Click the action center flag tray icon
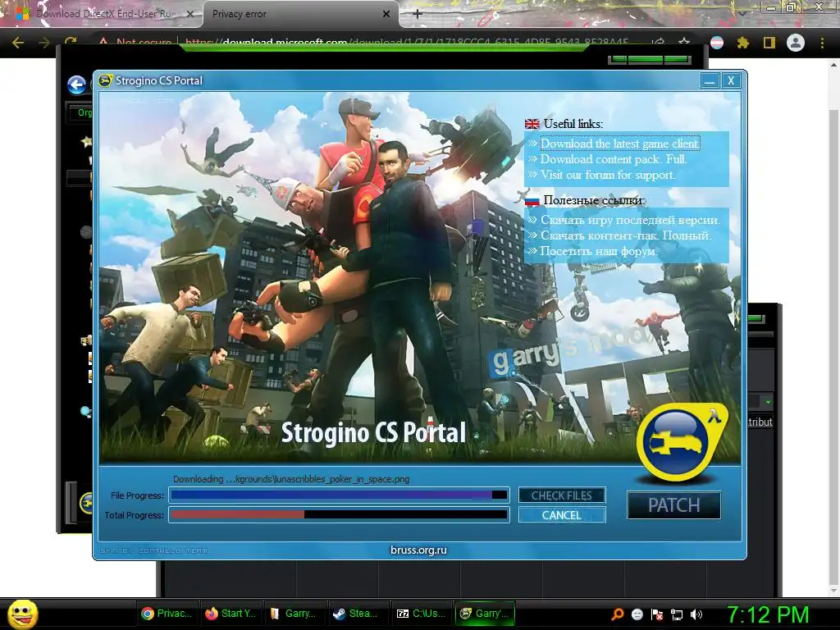This screenshot has width=840, height=630. point(657,614)
